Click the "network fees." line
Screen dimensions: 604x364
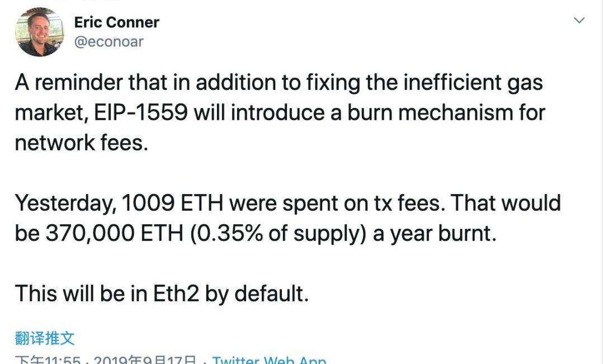click(x=82, y=143)
